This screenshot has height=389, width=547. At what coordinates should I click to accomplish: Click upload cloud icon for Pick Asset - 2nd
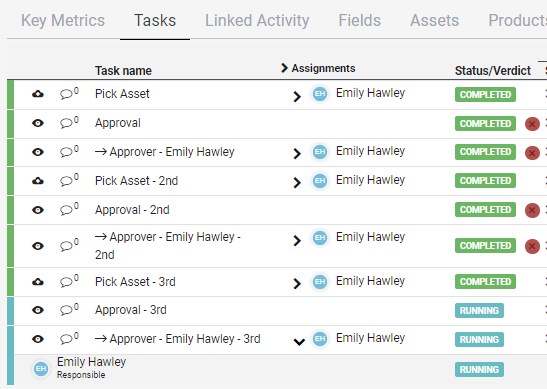[x=38, y=181]
